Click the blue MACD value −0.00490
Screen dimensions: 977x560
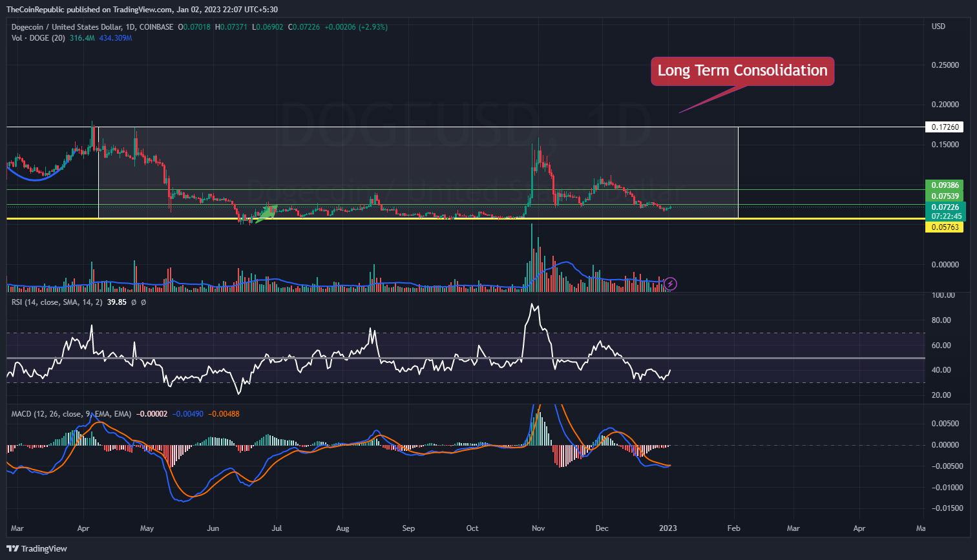(x=187, y=413)
